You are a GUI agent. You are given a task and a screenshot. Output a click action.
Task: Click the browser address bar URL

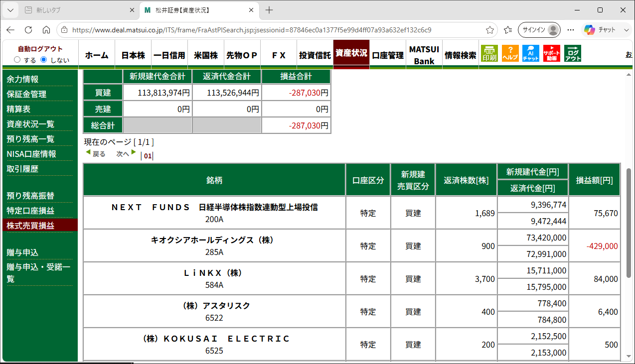tap(252, 30)
